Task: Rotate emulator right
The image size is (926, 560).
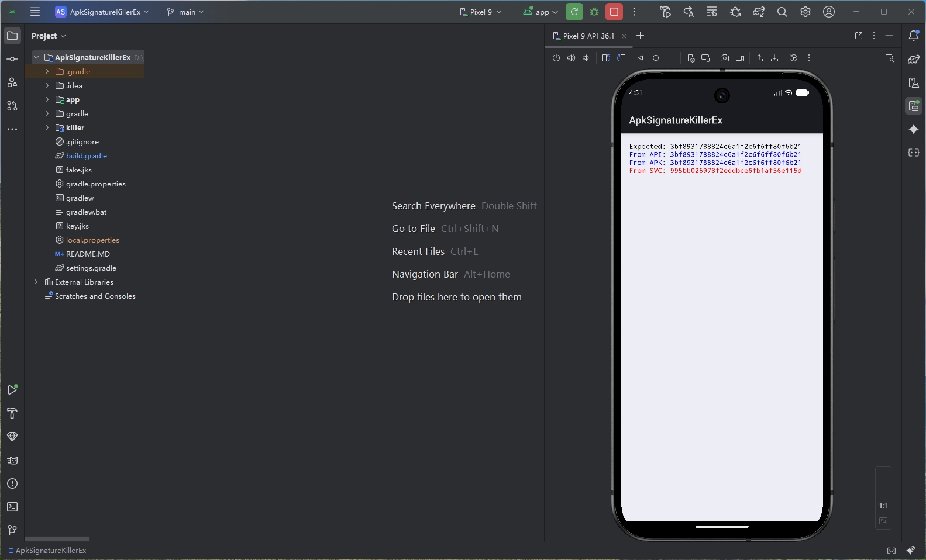Action: point(621,58)
